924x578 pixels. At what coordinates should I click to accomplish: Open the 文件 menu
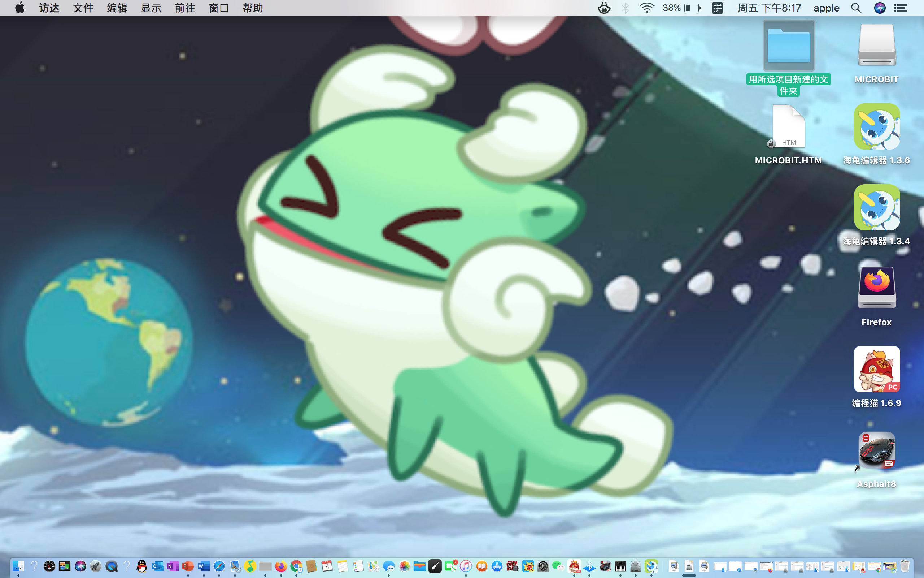point(83,8)
